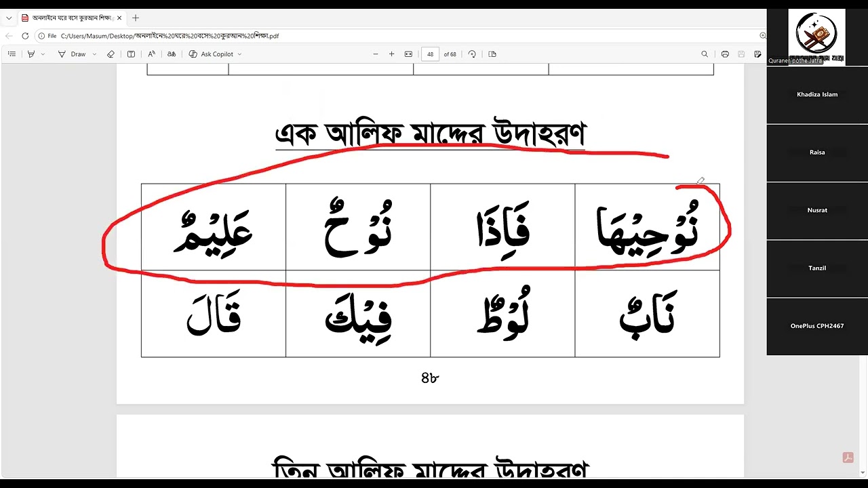Select the highlight tool in PDF toolbar

point(31,54)
